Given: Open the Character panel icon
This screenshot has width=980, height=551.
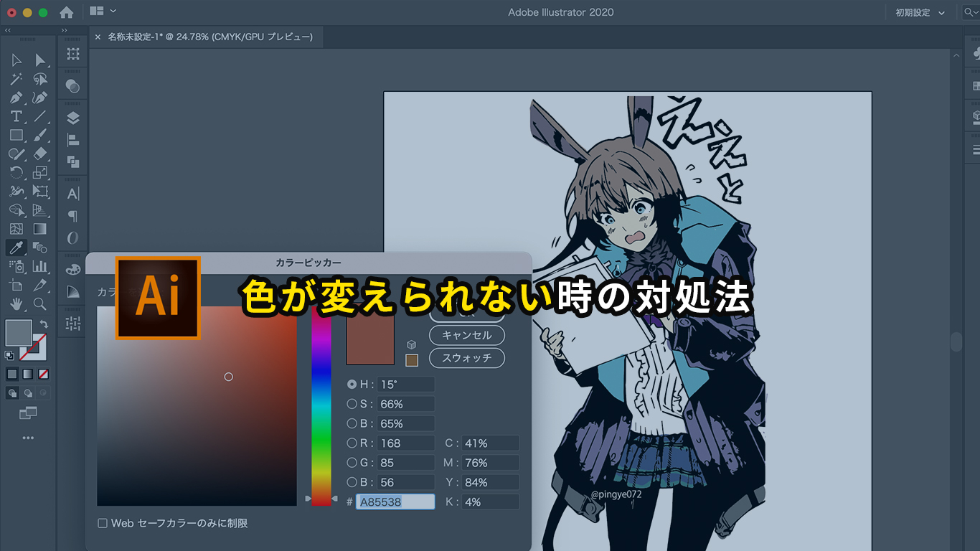Looking at the screenshot, I should (x=72, y=194).
